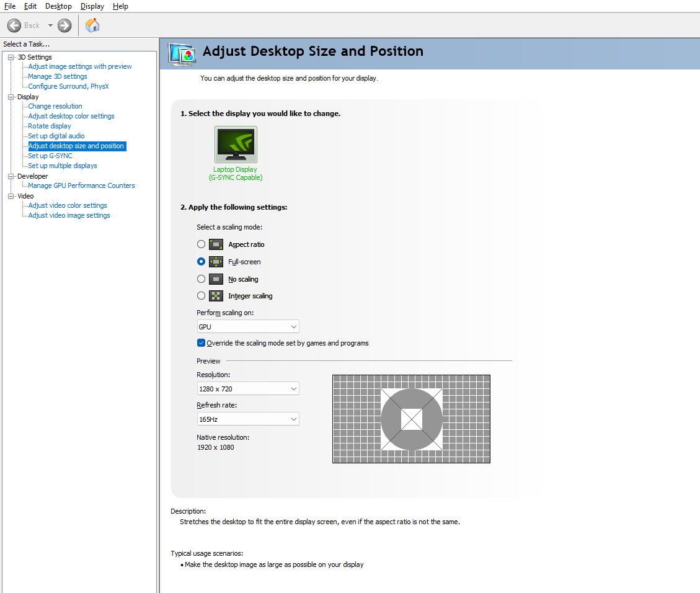Click the scaling preview test pattern
This screenshot has height=593, width=700.
(411, 419)
